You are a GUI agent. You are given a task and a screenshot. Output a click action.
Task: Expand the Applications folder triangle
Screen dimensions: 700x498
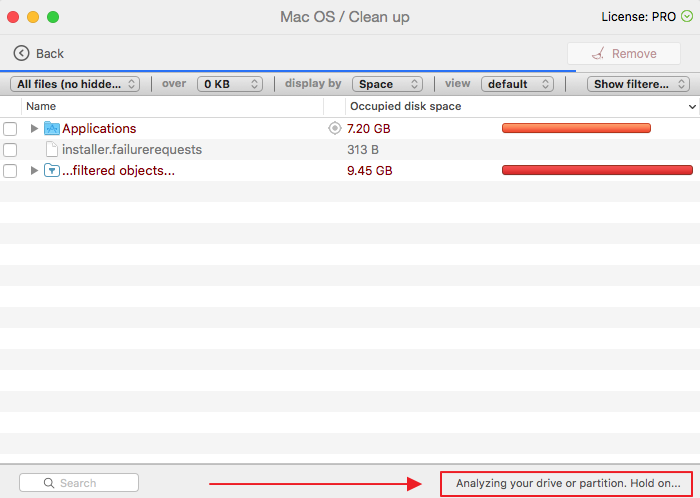pyautogui.click(x=34, y=129)
